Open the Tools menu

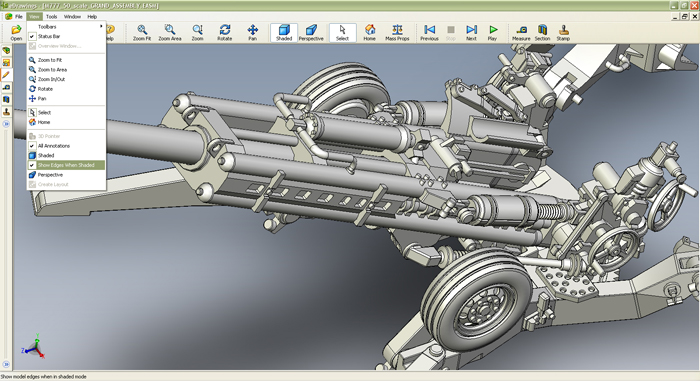coord(51,17)
